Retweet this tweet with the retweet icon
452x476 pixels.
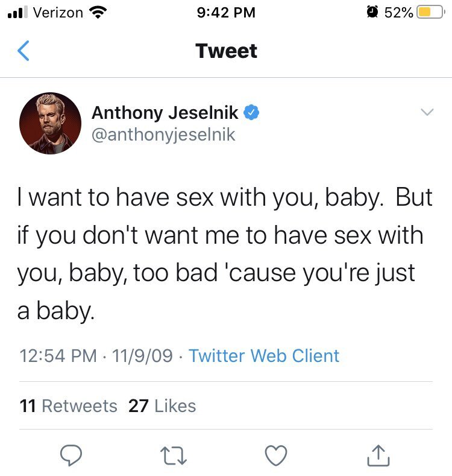(175, 456)
